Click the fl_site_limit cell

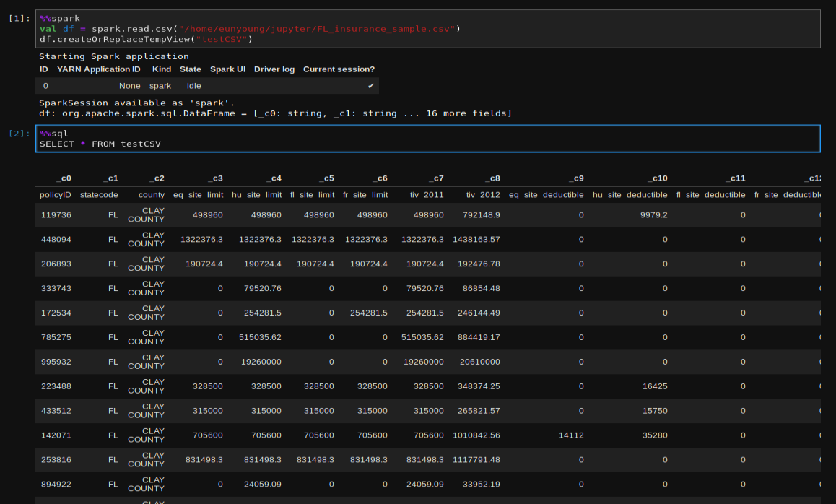point(313,195)
